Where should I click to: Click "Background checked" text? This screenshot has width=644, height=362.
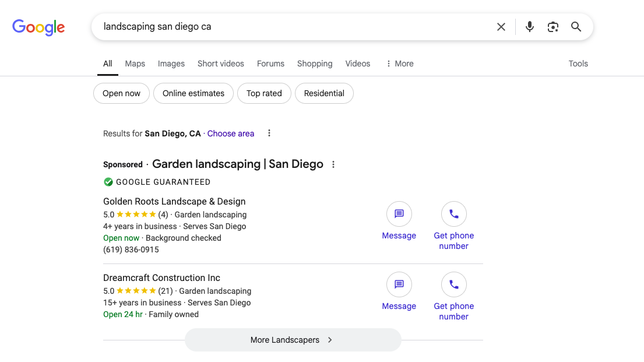point(184,238)
